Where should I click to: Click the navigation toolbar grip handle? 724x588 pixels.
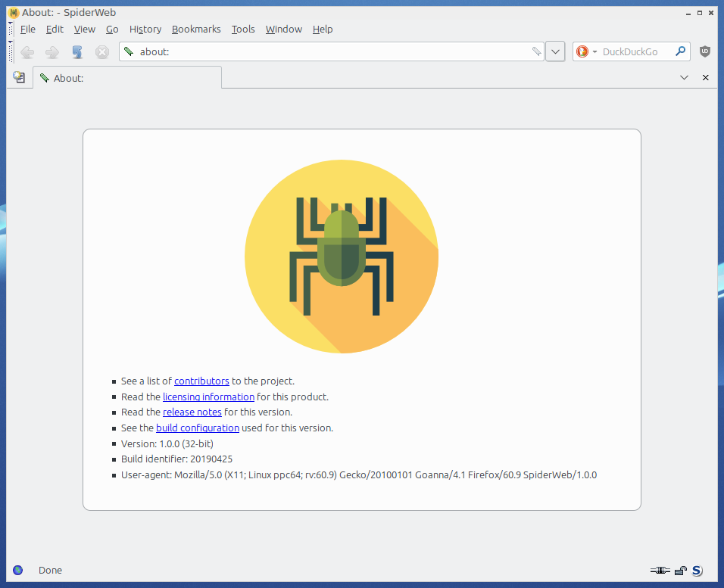pyautogui.click(x=11, y=51)
